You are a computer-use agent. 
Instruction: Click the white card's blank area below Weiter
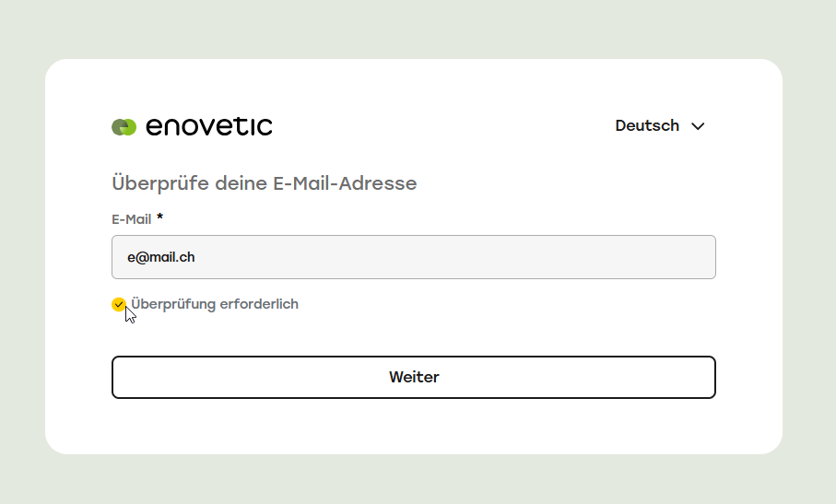[414, 427]
